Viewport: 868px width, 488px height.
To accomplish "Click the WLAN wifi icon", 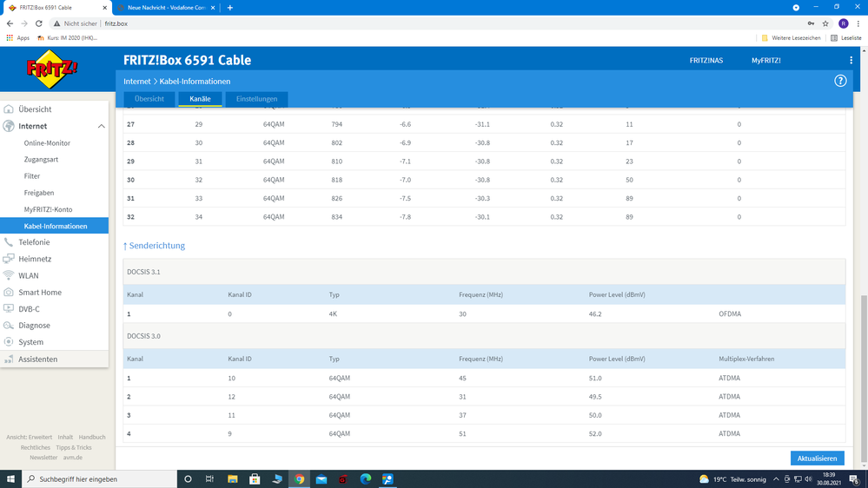I will [x=9, y=275].
